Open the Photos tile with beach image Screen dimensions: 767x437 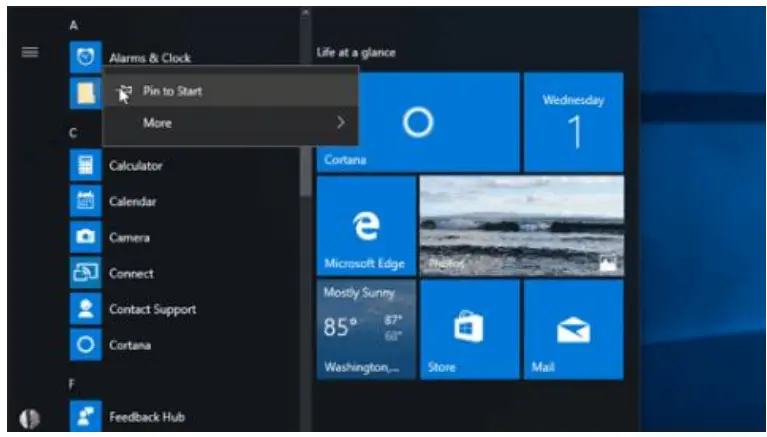coord(522,226)
